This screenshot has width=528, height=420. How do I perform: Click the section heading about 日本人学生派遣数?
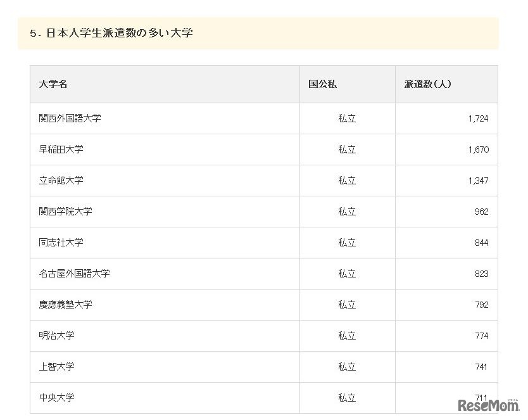[x=111, y=32]
